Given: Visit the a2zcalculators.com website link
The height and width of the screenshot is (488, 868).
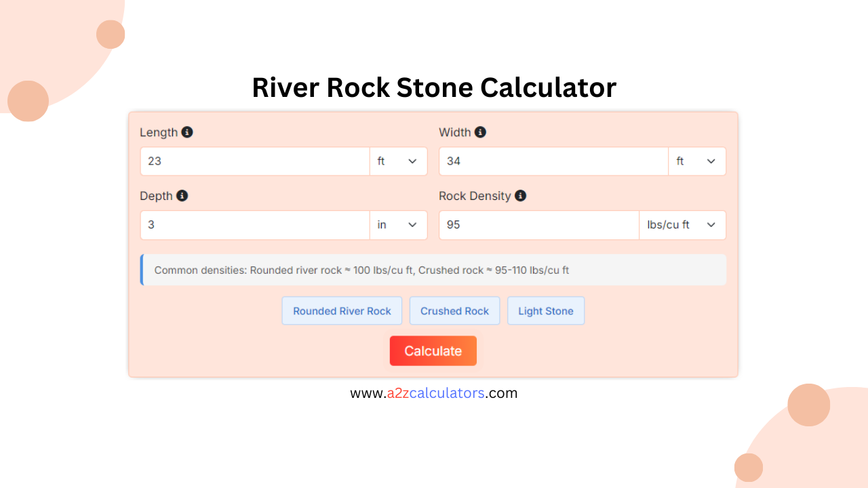Looking at the screenshot, I should point(433,392).
